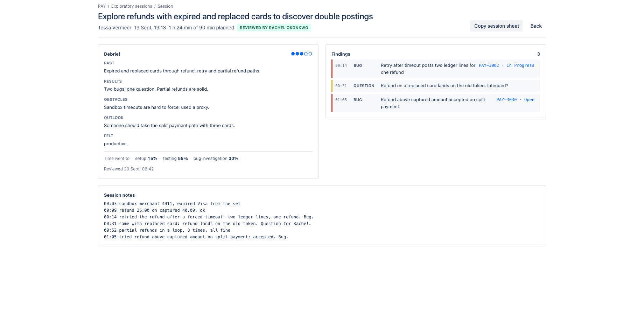Select the 00:14 retry after timeout bug finding
This screenshot has height=315, width=644.
pyautogui.click(x=436, y=69)
